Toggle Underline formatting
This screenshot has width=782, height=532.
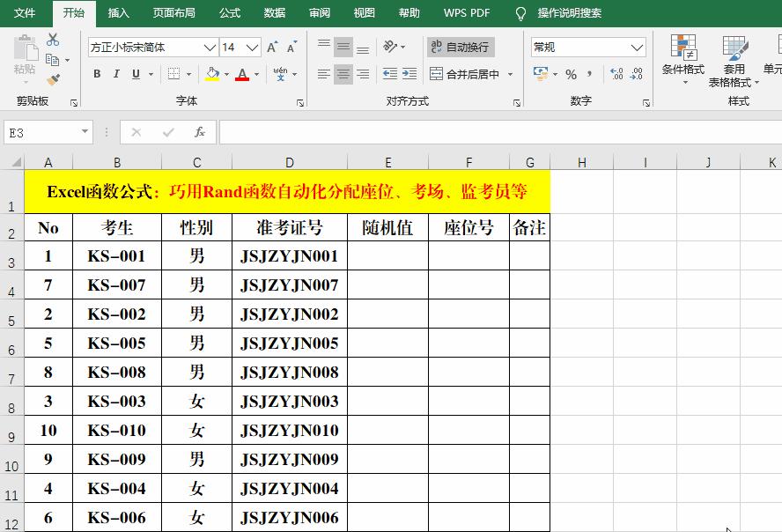click(134, 74)
